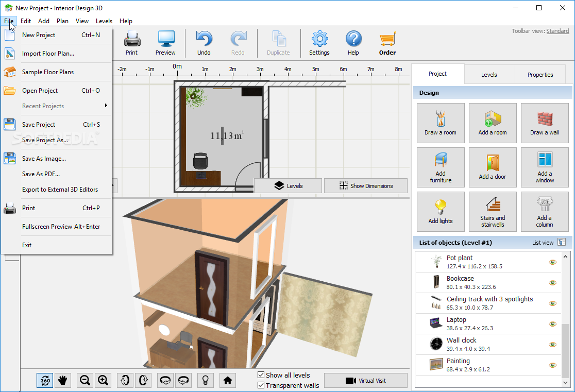Select Wall clock row in list
Viewport: 575px width, 392px height.
488,344
